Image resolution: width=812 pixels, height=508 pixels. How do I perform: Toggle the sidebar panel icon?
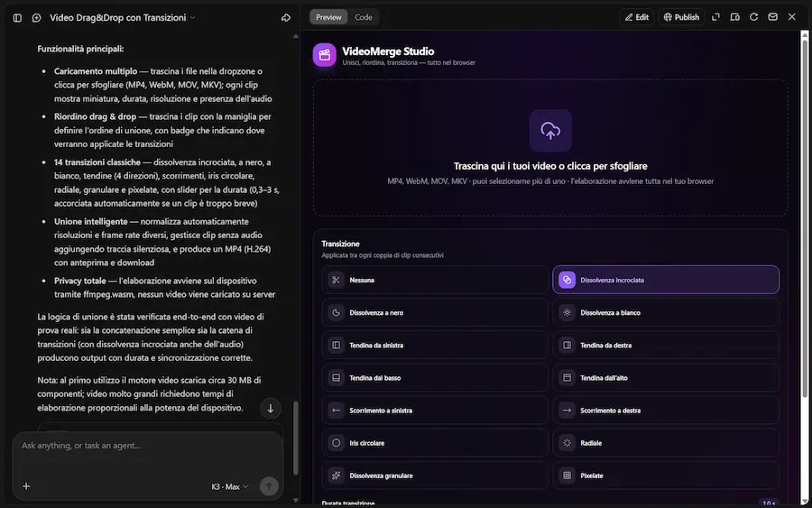(x=17, y=18)
